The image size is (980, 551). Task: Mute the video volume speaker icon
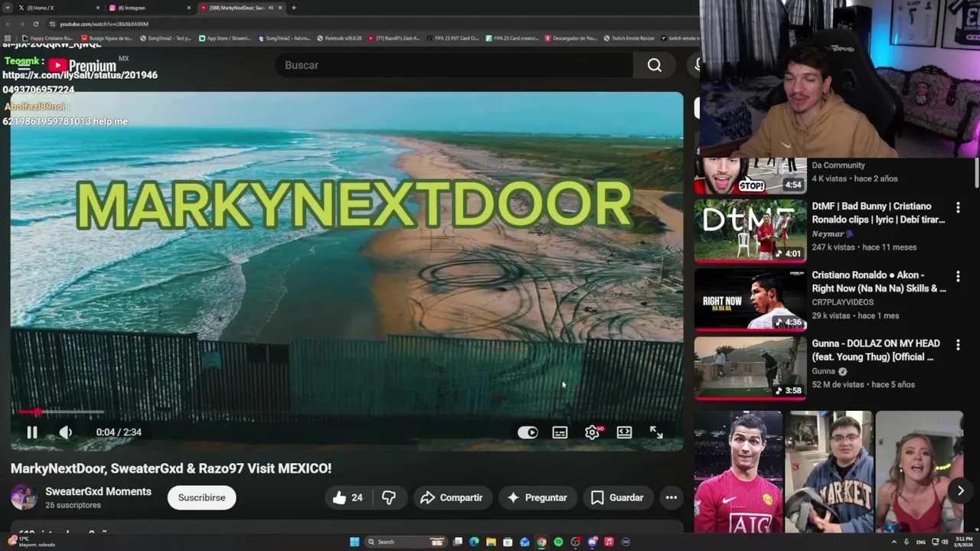click(66, 432)
